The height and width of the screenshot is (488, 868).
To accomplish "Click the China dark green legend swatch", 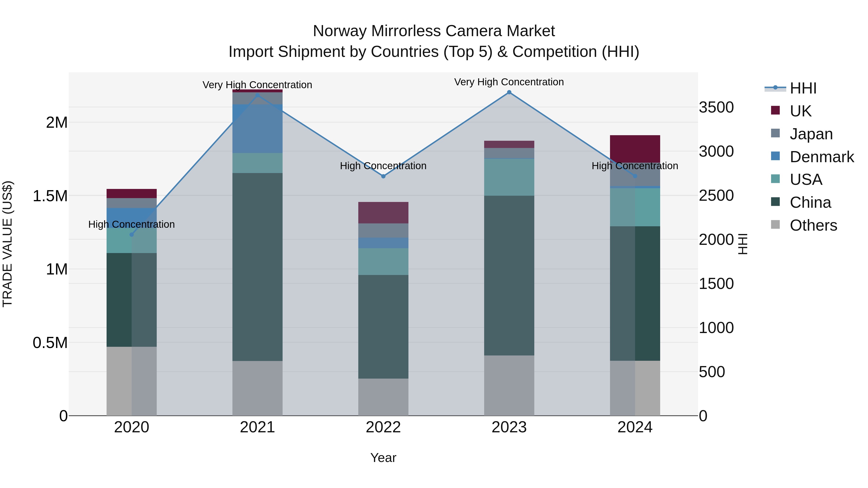I will tap(775, 202).
